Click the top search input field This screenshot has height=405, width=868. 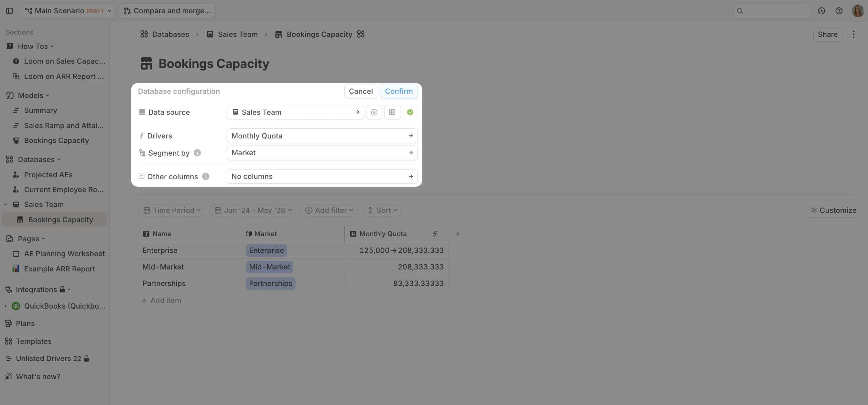pyautogui.click(x=775, y=11)
